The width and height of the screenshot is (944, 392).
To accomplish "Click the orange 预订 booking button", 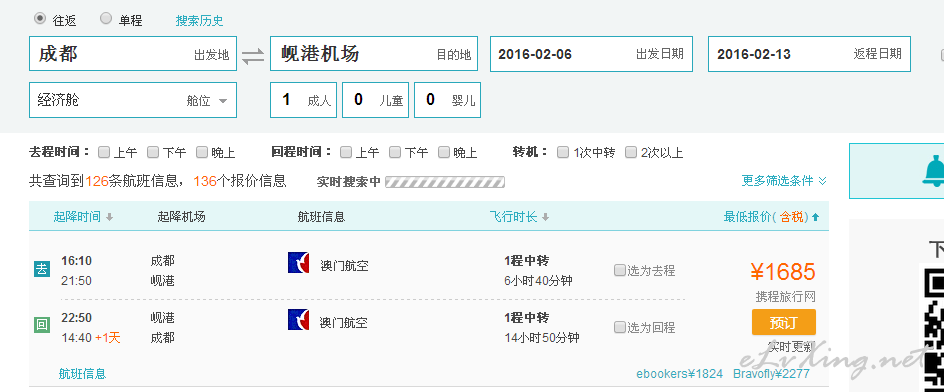I will pos(784,322).
